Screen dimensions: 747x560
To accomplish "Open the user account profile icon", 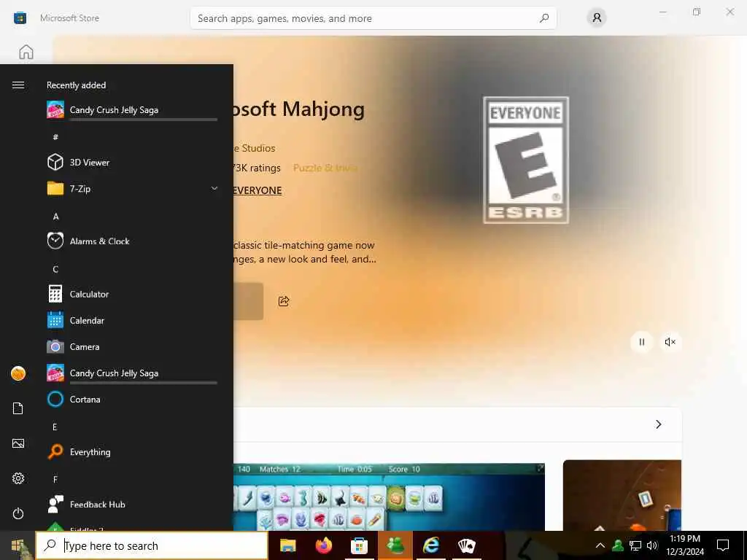I will tap(597, 18).
